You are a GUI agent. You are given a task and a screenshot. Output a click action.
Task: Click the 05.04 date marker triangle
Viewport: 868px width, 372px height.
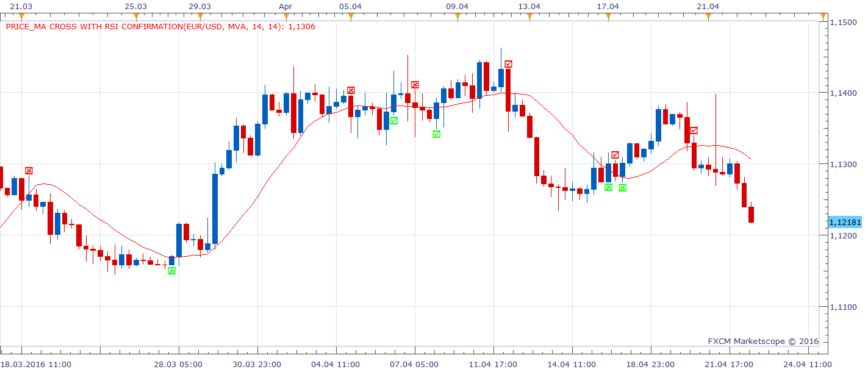[351, 16]
